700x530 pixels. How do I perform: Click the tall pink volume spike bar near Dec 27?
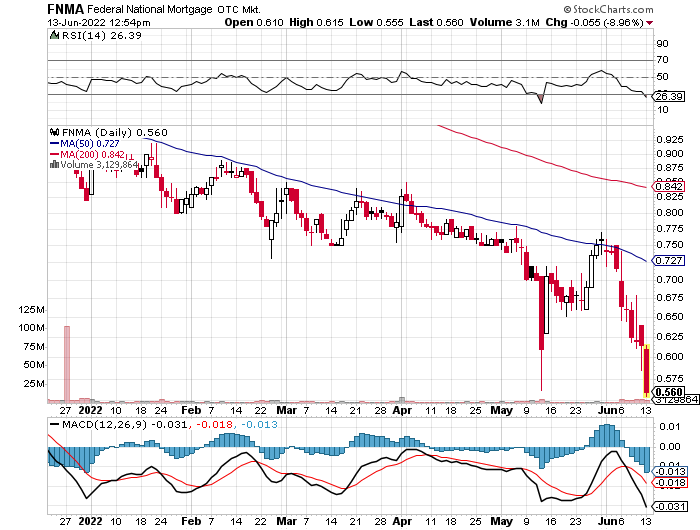coord(67,364)
